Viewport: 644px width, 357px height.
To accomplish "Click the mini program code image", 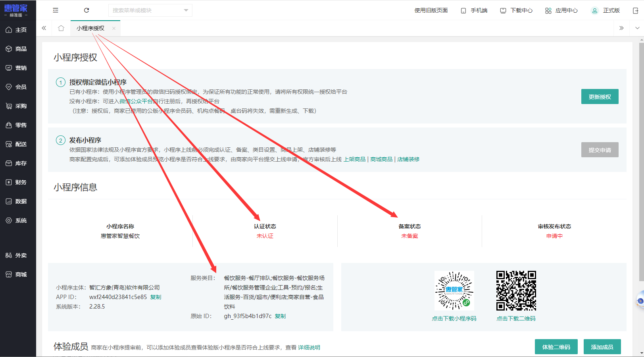I will 454,291.
